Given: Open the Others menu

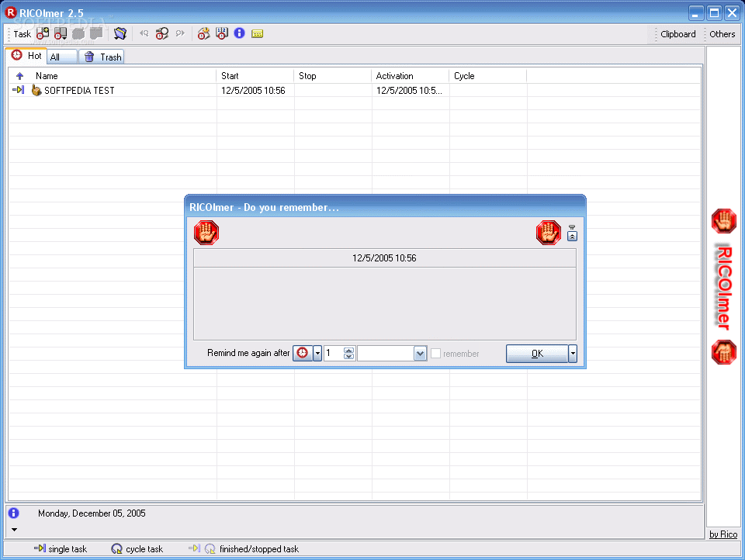Looking at the screenshot, I should pyautogui.click(x=722, y=34).
